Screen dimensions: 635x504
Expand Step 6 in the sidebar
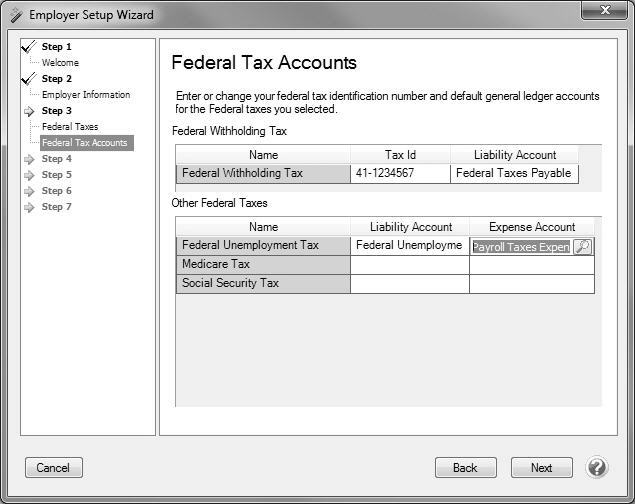56,191
